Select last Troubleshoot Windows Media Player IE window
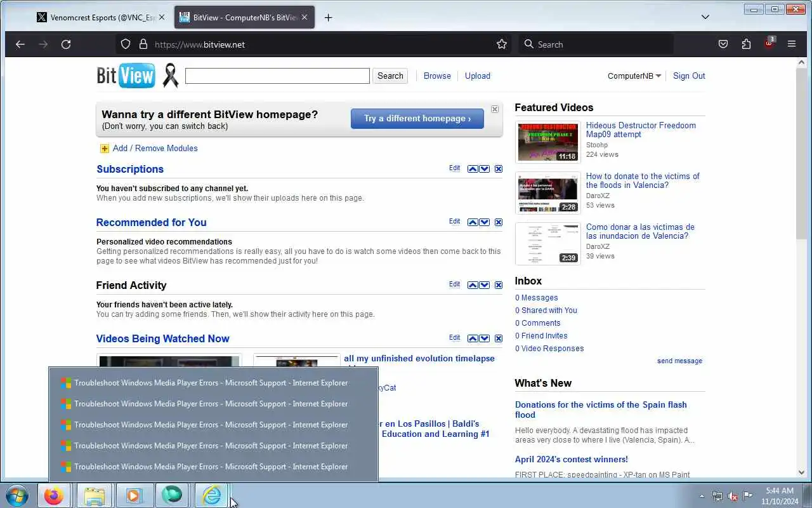The image size is (812, 508). coord(213,467)
